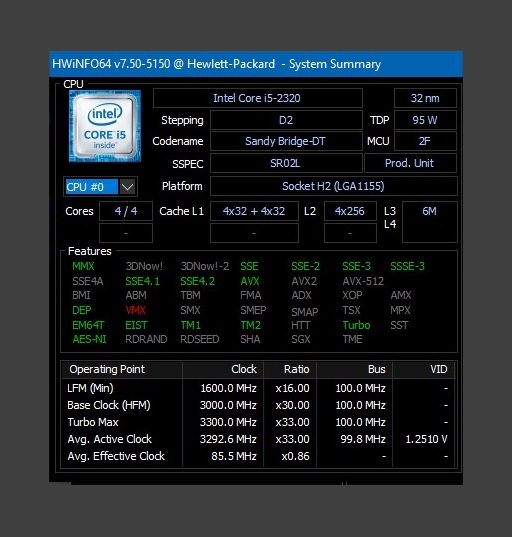Click the Ratio column header
The image size is (512, 537).
(x=290, y=369)
